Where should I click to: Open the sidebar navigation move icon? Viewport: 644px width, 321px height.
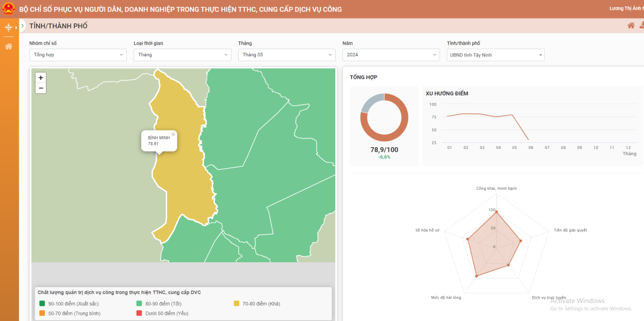click(8, 28)
